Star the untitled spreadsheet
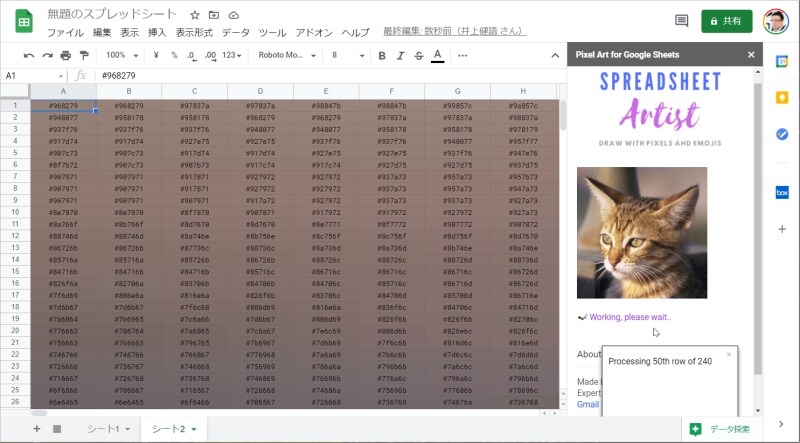 pos(195,15)
